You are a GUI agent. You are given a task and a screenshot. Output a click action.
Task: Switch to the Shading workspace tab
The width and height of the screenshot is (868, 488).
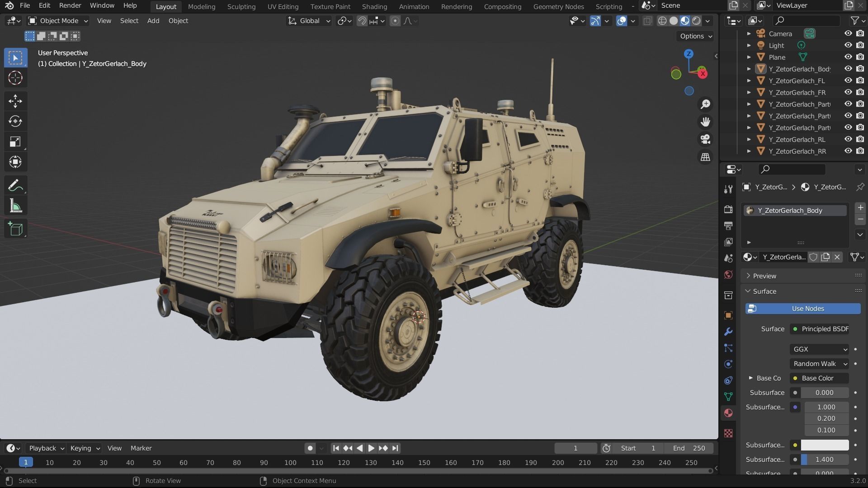pos(374,6)
